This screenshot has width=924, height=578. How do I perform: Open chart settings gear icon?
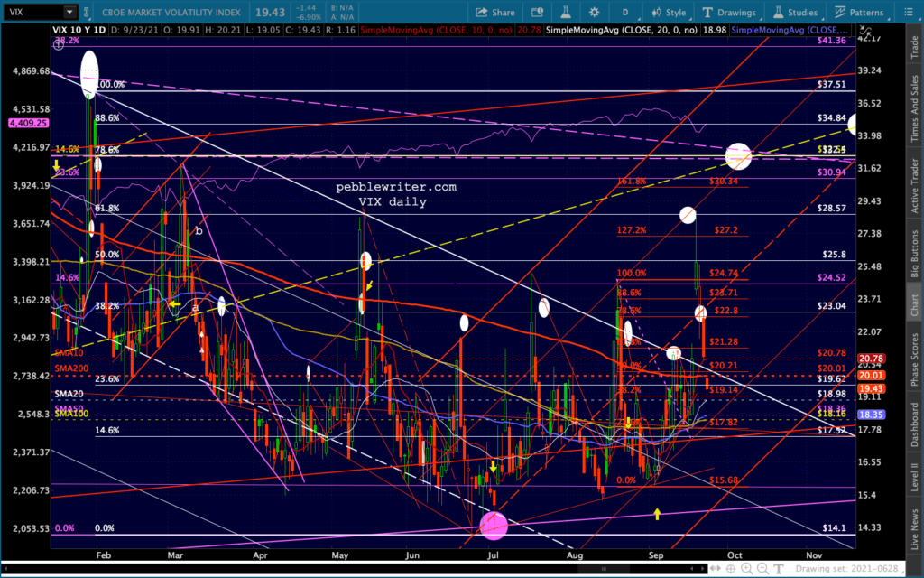click(594, 13)
